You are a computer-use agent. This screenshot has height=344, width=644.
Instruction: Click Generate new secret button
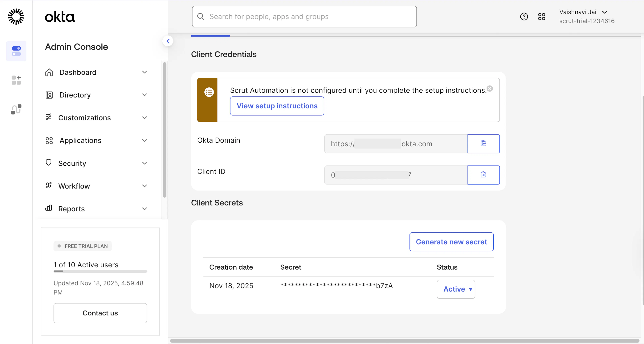pos(451,242)
